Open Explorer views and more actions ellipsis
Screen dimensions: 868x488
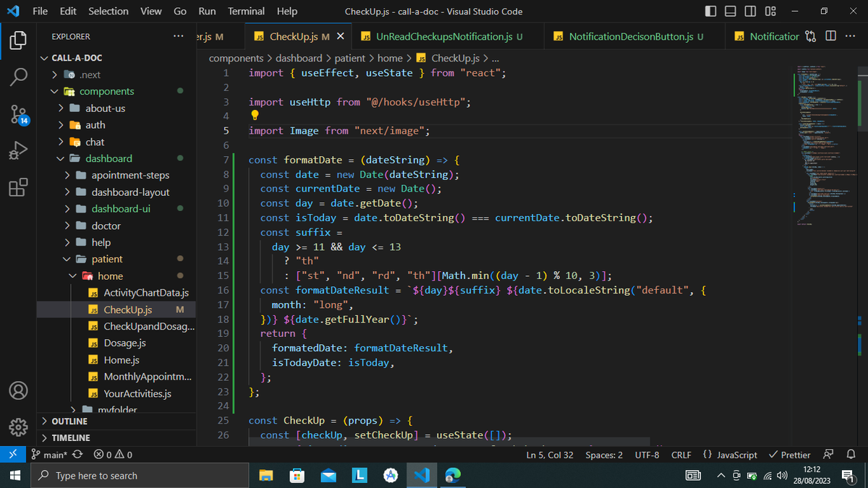click(179, 36)
